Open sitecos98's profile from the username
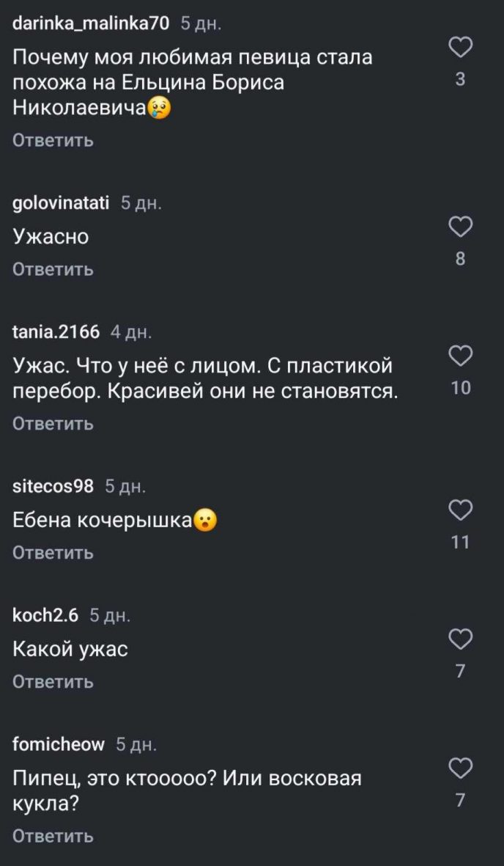The height and width of the screenshot is (866, 504). coord(53,486)
